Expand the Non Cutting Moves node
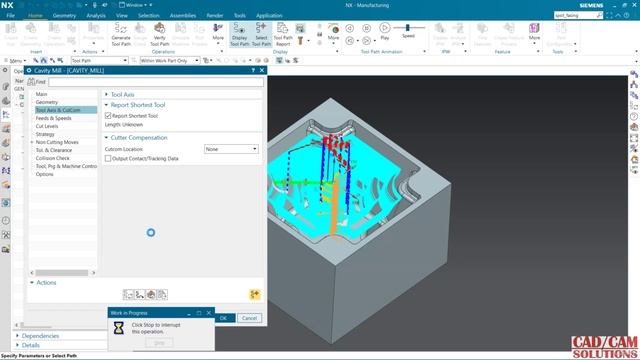 click(32, 142)
